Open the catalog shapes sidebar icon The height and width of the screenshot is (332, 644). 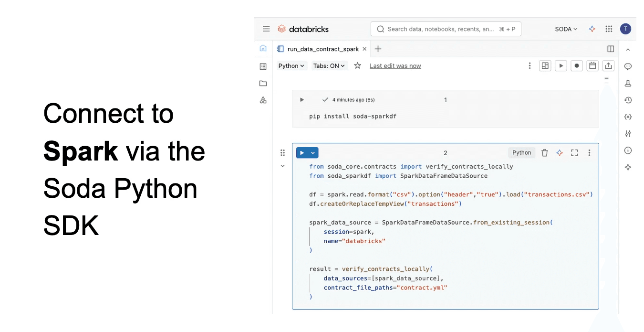click(263, 100)
